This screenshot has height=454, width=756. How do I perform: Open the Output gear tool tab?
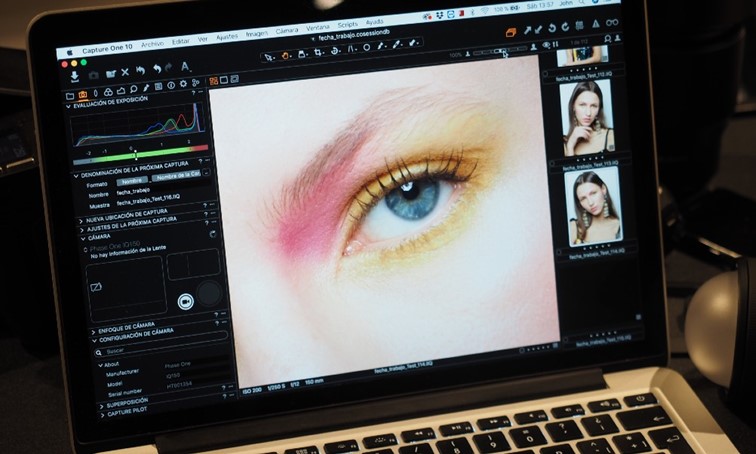tap(183, 83)
